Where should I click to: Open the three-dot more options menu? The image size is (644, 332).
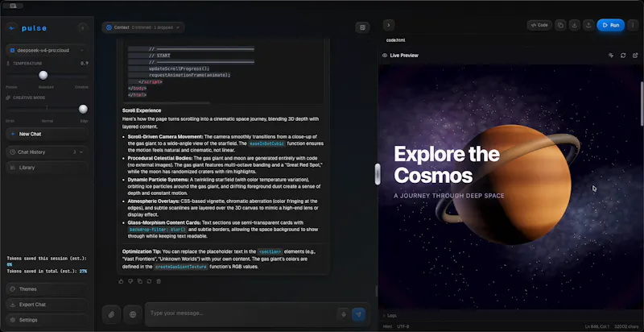(633, 25)
